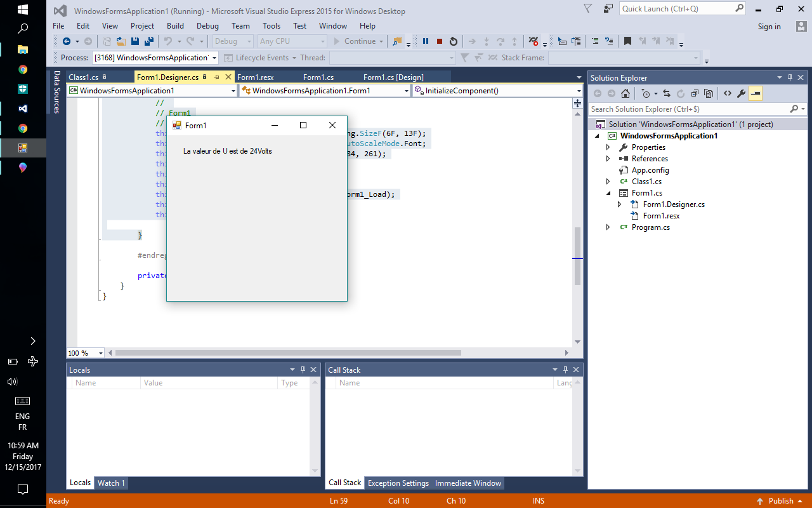Stop debugging with the red square icon
The height and width of the screenshot is (508, 812).
(x=440, y=41)
